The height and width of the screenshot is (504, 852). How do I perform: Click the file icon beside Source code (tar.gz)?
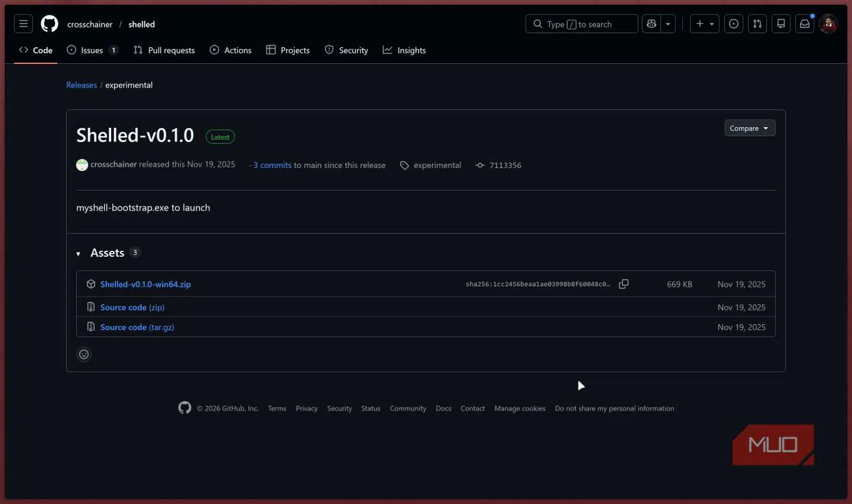pos(91,327)
